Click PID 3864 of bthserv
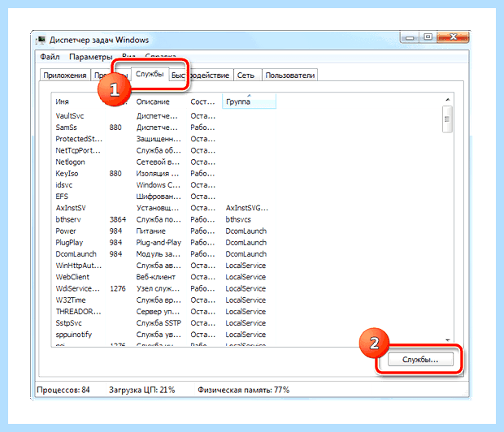Viewport: 504px width, 432px height. [x=118, y=219]
